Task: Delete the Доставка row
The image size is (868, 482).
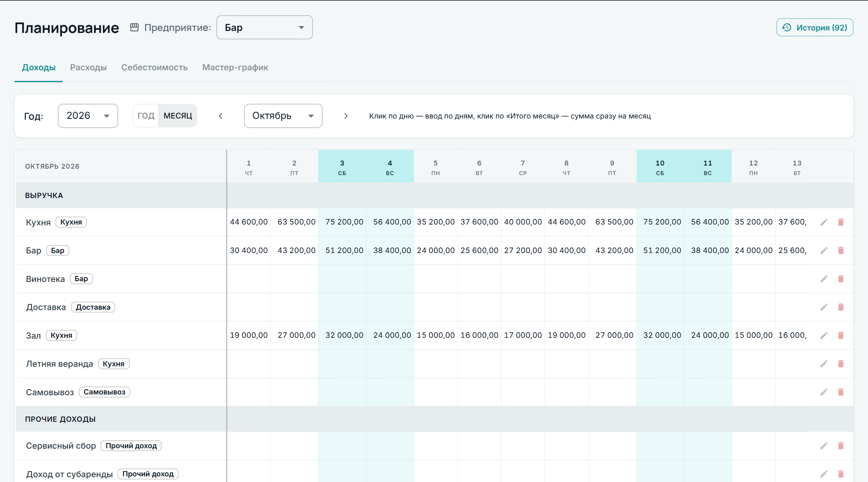Action: (841, 307)
